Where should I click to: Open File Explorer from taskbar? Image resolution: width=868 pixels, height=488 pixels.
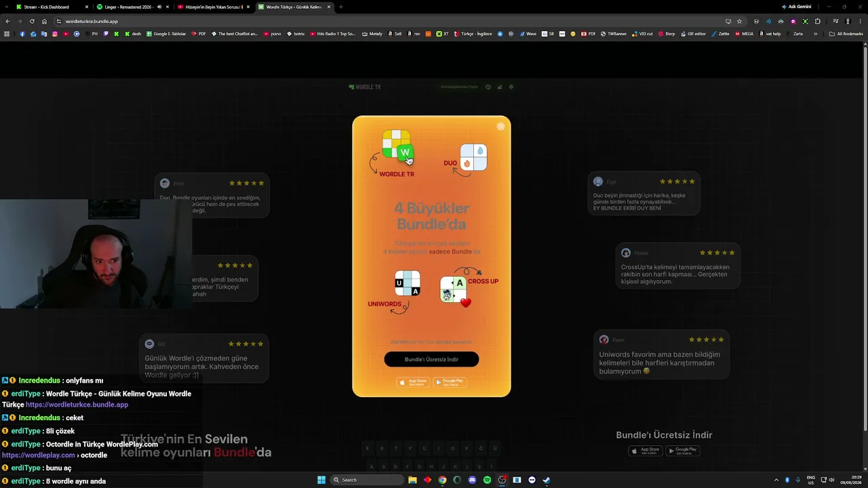412,480
